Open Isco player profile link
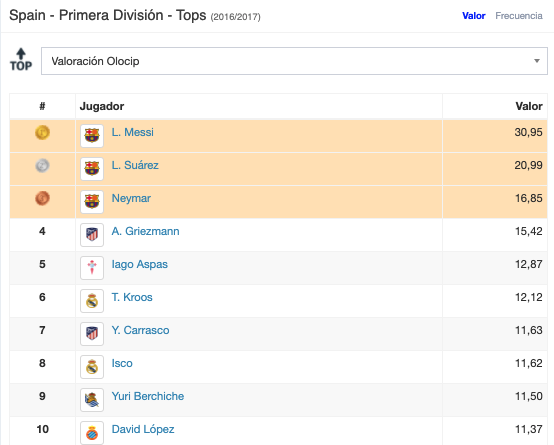 (122, 363)
